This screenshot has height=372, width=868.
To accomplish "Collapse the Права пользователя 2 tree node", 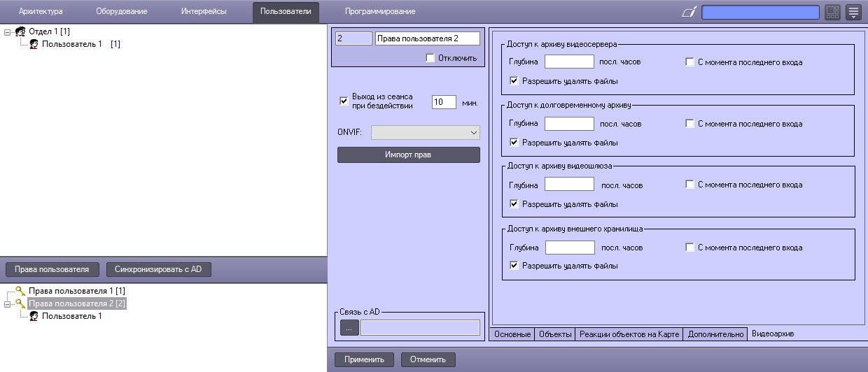I will click(8, 303).
